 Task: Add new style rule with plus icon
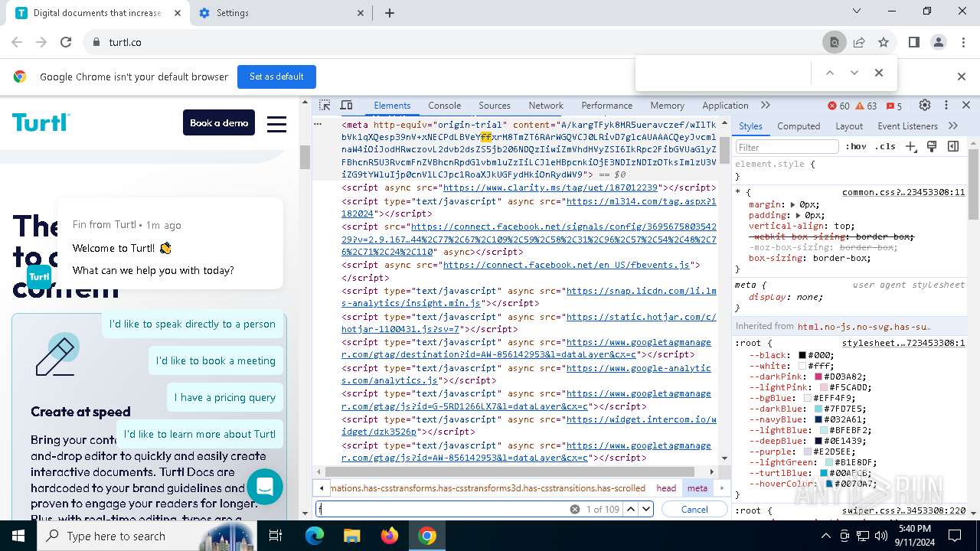[910, 146]
